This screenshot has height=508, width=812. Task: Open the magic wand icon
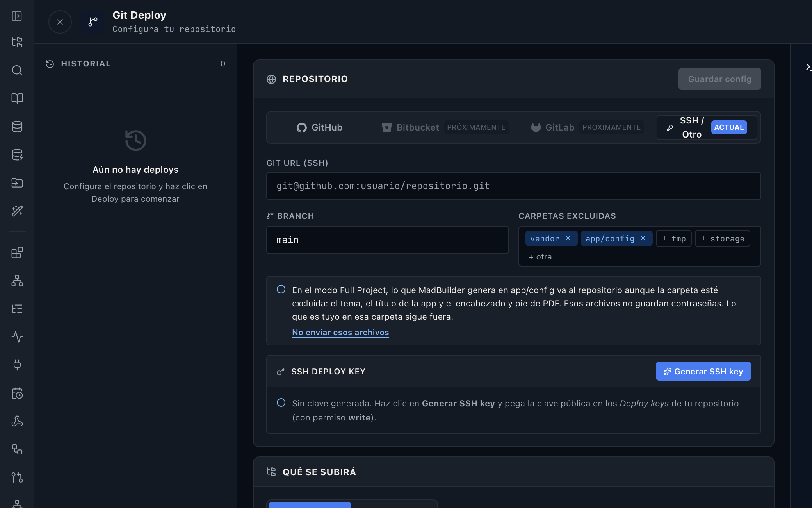pos(17,211)
